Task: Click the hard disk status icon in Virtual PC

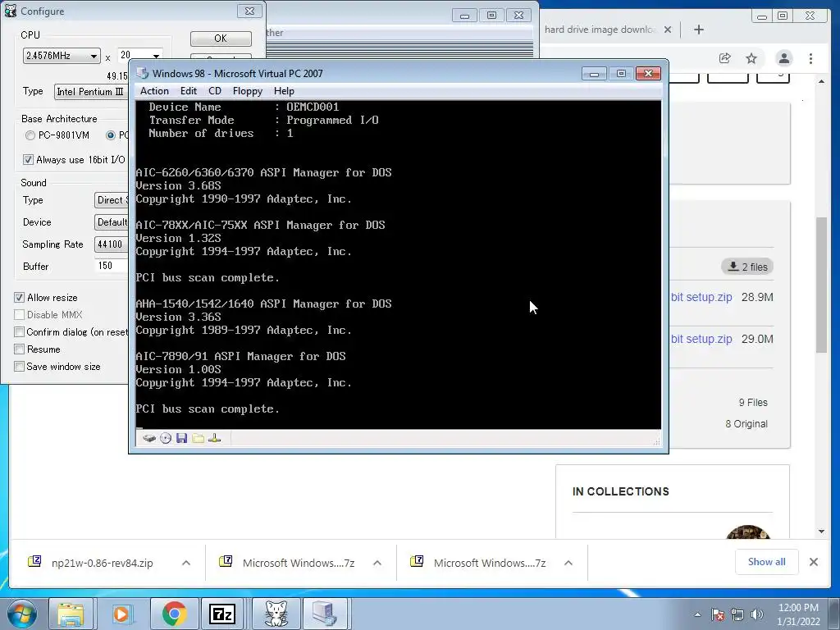Action: coord(149,439)
